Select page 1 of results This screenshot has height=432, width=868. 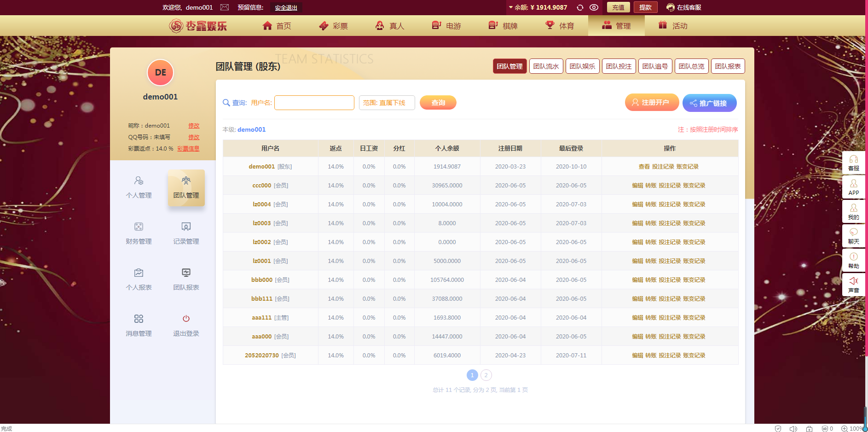coord(472,375)
